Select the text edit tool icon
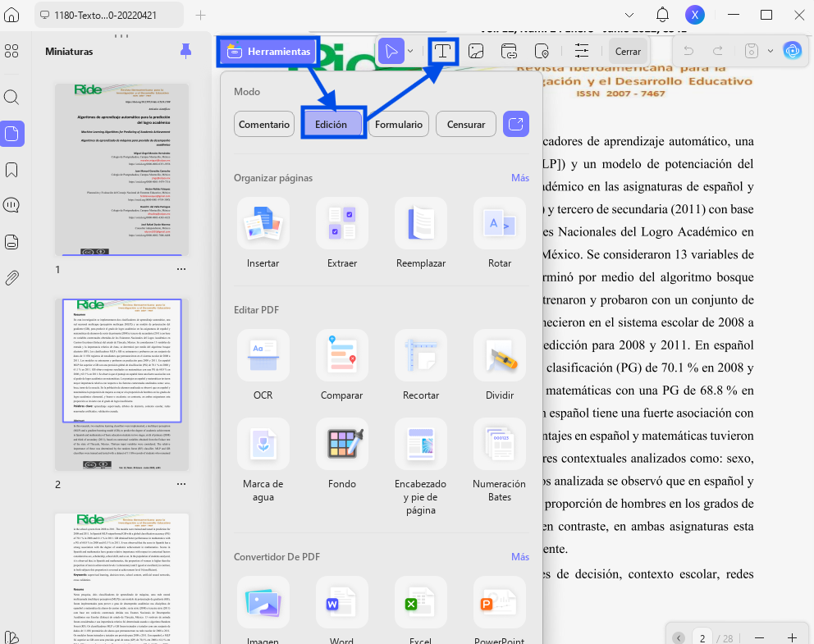The height and width of the screenshot is (644, 814). [x=442, y=51]
